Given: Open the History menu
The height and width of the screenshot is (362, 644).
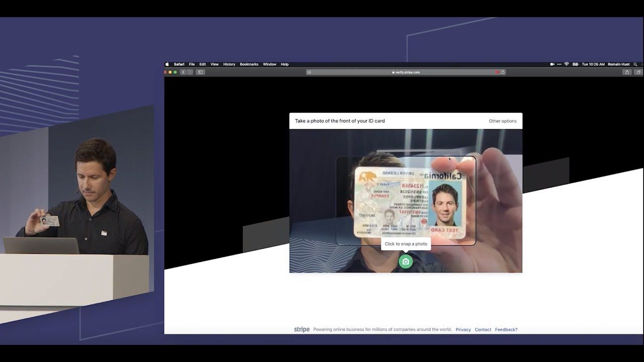Looking at the screenshot, I should point(229,64).
